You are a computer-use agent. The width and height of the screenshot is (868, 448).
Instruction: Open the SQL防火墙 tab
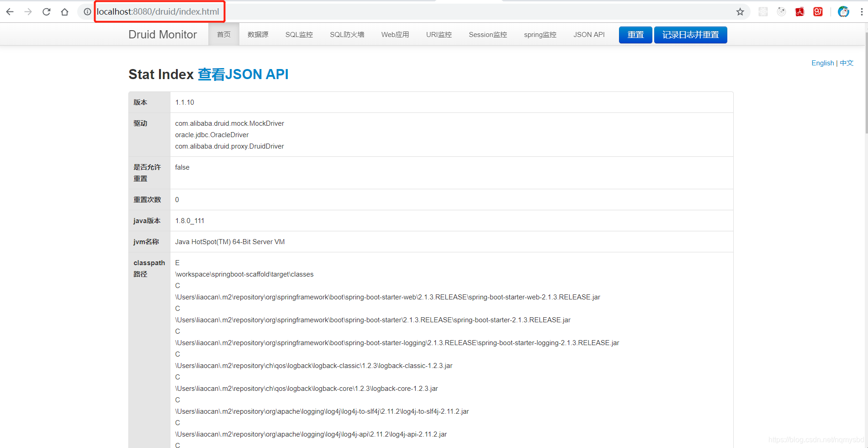(347, 35)
